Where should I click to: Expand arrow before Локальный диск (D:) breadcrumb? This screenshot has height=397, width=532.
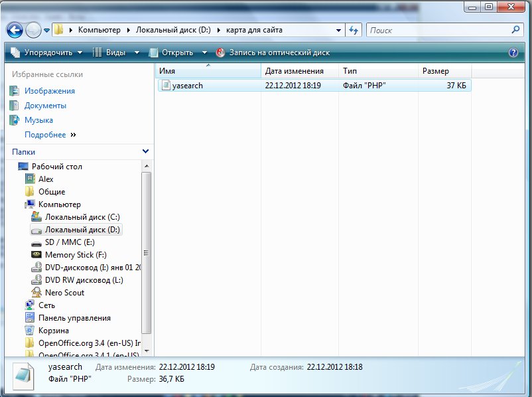click(129, 31)
